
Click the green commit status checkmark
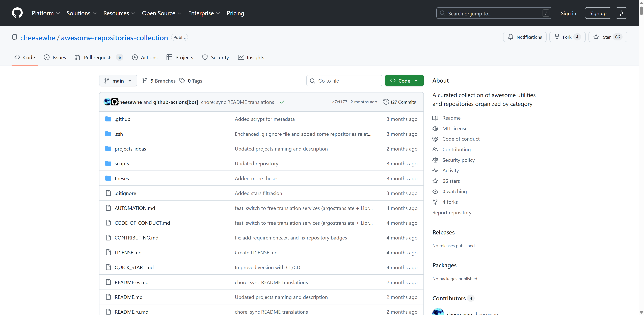pyautogui.click(x=282, y=102)
